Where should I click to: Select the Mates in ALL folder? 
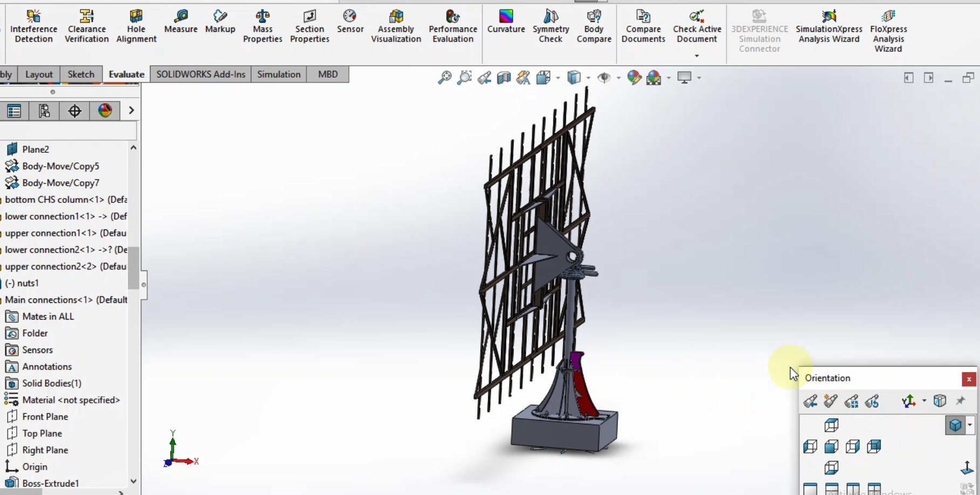click(x=48, y=316)
